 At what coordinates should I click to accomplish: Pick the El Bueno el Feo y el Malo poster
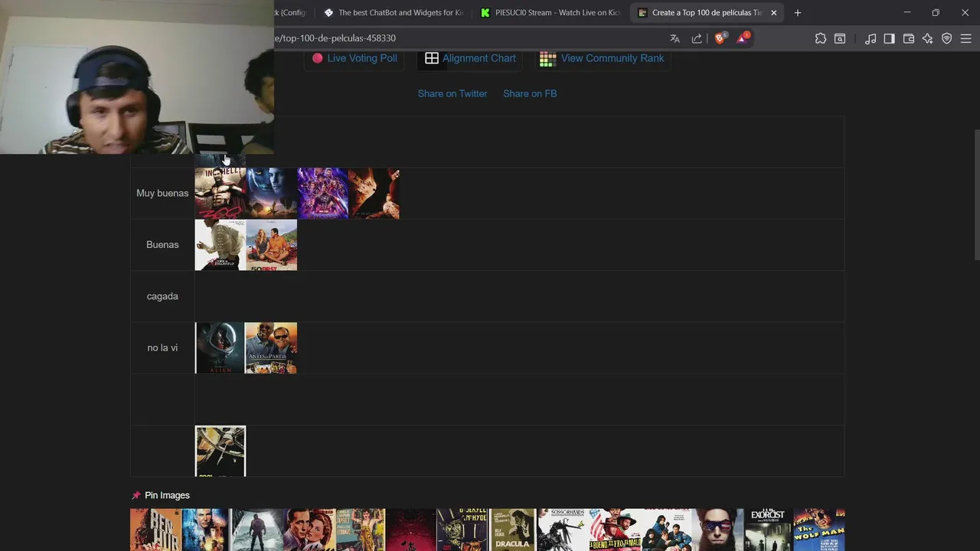pos(615,530)
